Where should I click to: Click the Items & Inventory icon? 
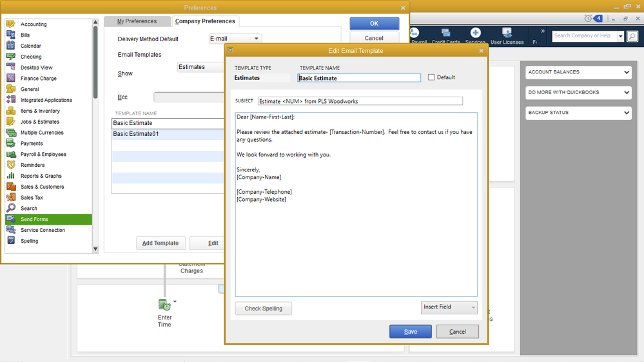(11, 111)
